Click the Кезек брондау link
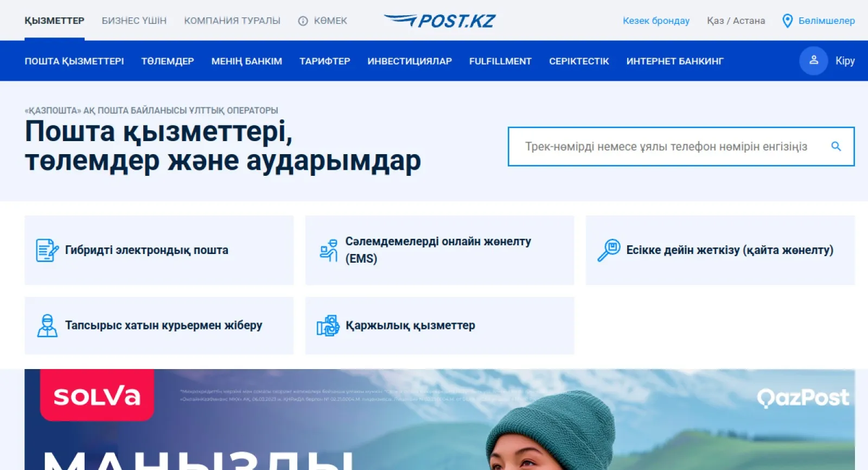The image size is (868, 470). [656, 21]
